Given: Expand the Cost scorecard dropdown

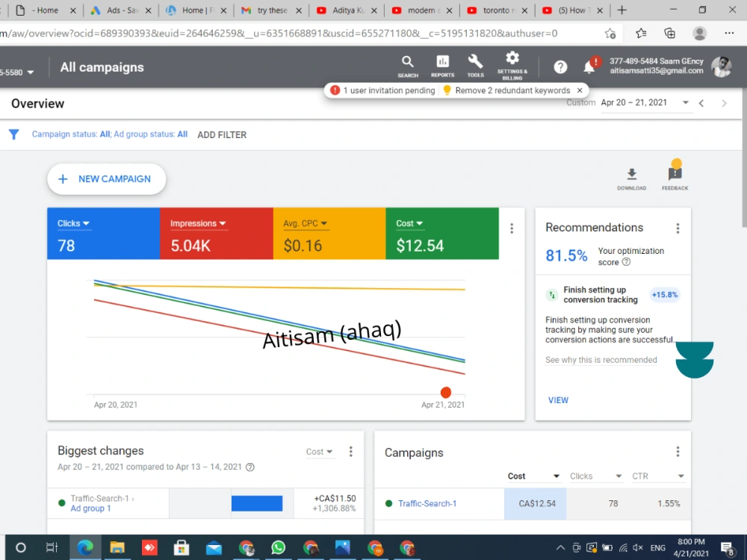Looking at the screenshot, I should pos(409,223).
